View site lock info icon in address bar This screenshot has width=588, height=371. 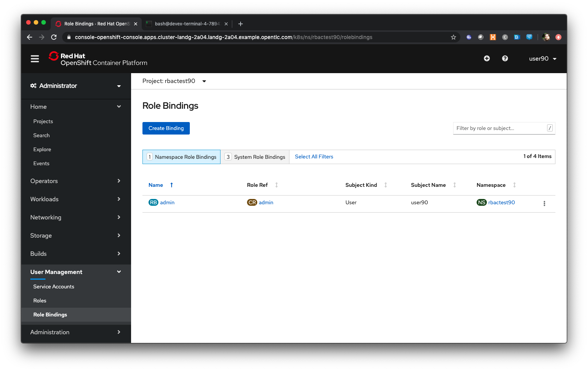(69, 37)
